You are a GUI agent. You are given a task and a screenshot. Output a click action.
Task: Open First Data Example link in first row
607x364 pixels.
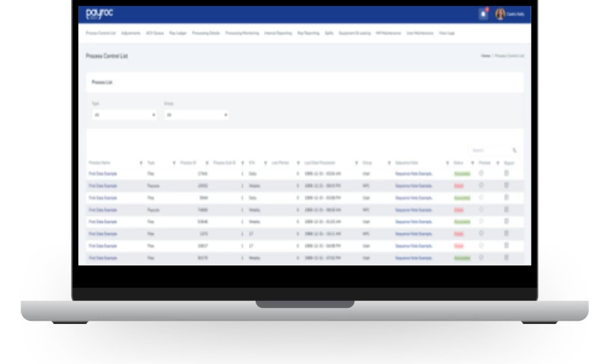click(x=102, y=174)
